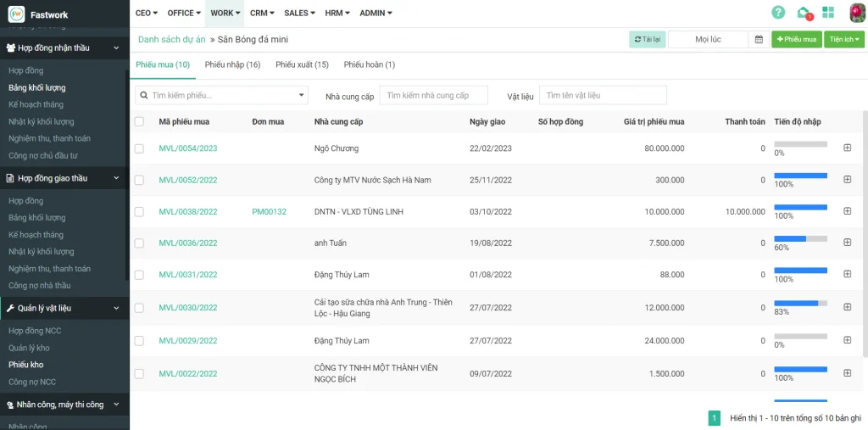Screen dimensions: 868x430
Task: Open the calendar date picker icon
Action: pos(759,39)
